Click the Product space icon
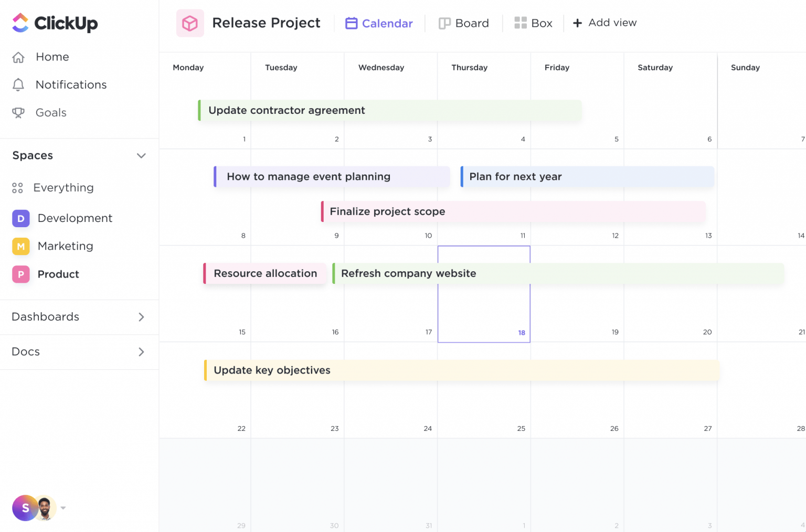 pyautogui.click(x=20, y=274)
